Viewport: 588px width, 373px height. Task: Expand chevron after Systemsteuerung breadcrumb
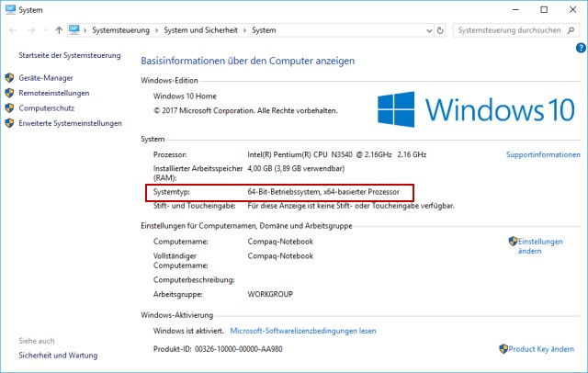(x=157, y=30)
